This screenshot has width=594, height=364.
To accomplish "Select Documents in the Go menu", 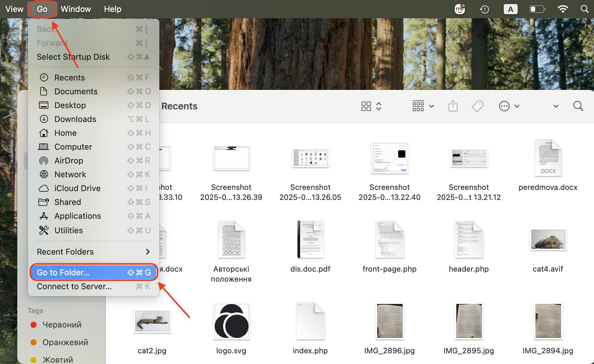I will click(x=76, y=91).
